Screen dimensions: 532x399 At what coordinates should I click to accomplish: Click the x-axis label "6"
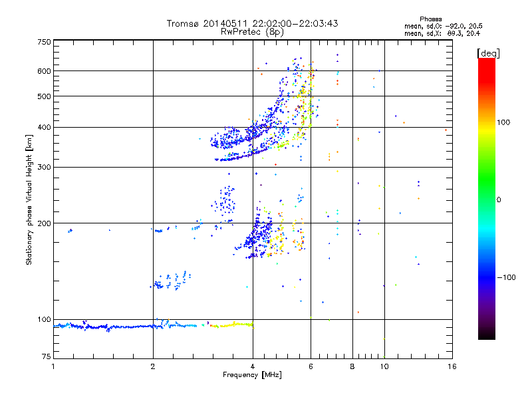[311, 366]
